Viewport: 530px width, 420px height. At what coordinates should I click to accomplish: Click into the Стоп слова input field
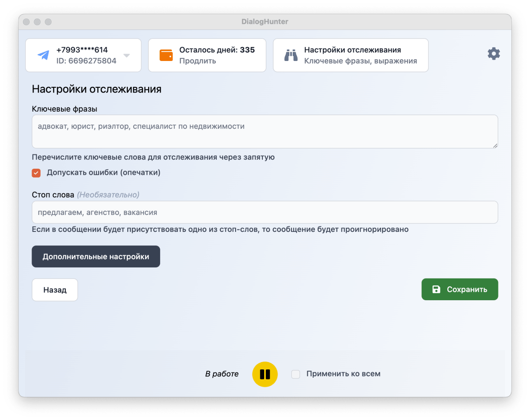pyautogui.click(x=265, y=212)
